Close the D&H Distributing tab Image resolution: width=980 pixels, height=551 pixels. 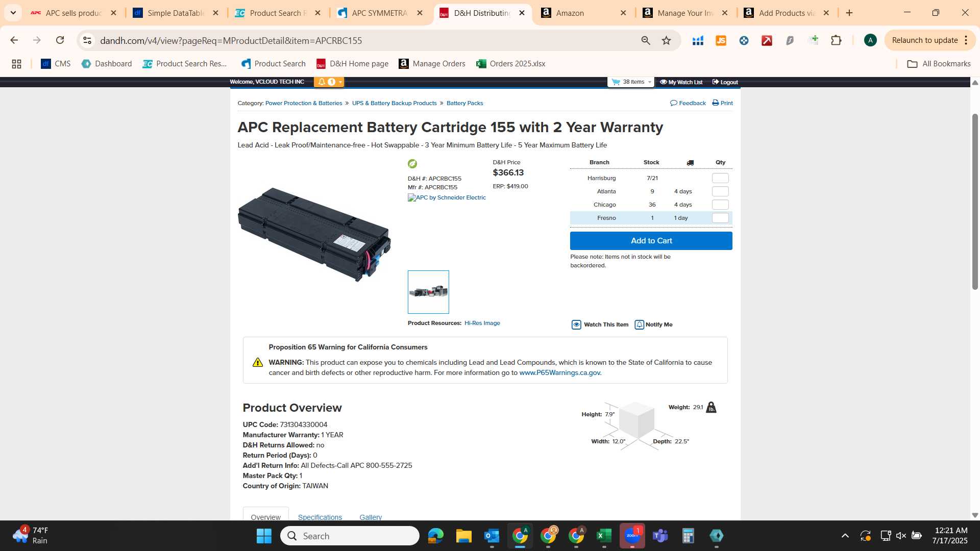pos(522,13)
